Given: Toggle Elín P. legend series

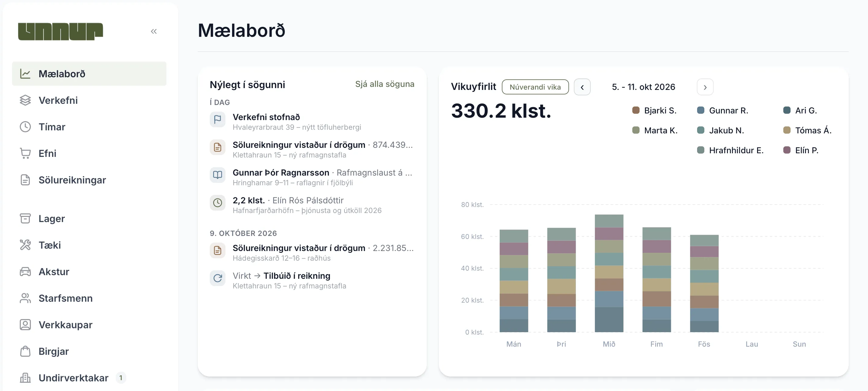Looking at the screenshot, I should 800,150.
